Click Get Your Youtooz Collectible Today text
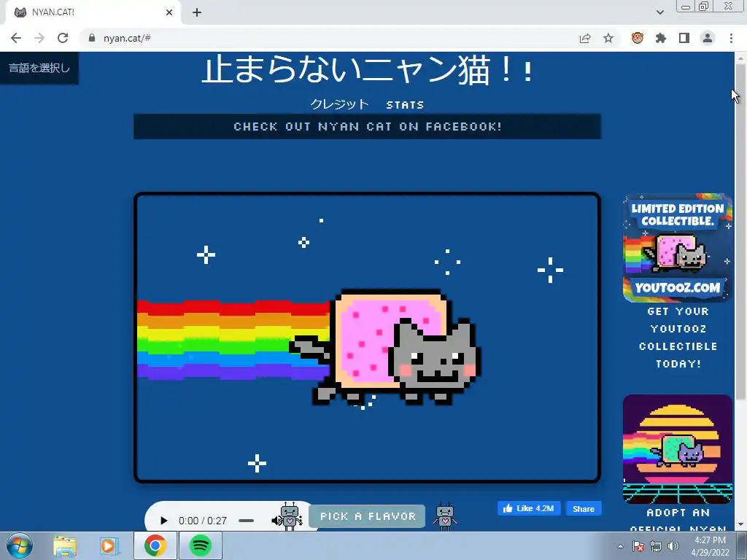The image size is (747, 560). pos(678,338)
